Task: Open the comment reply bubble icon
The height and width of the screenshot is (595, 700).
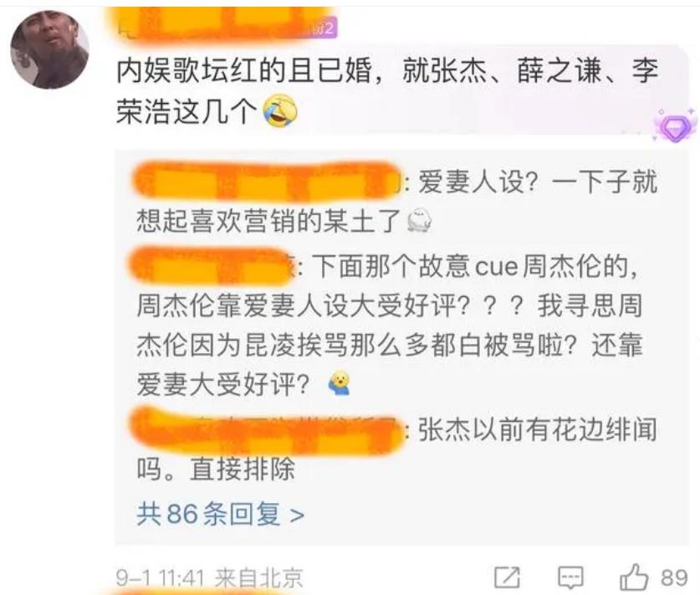Action: (x=570, y=577)
